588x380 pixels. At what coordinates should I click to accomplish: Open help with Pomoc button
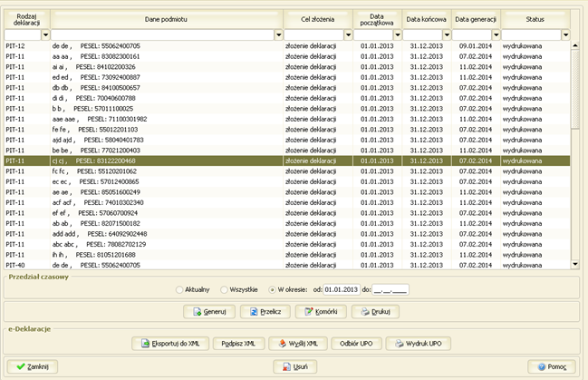552,366
